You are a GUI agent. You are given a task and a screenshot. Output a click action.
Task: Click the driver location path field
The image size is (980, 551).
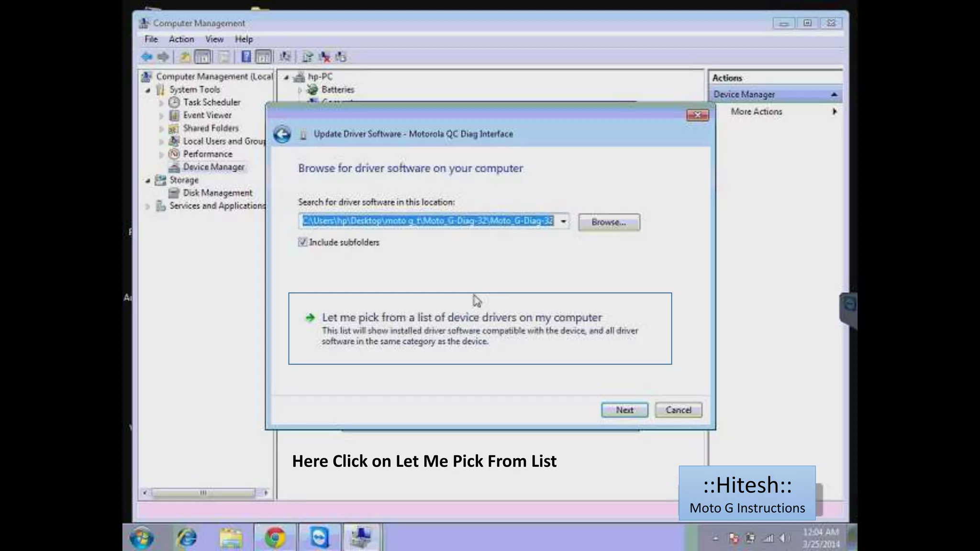428,221
